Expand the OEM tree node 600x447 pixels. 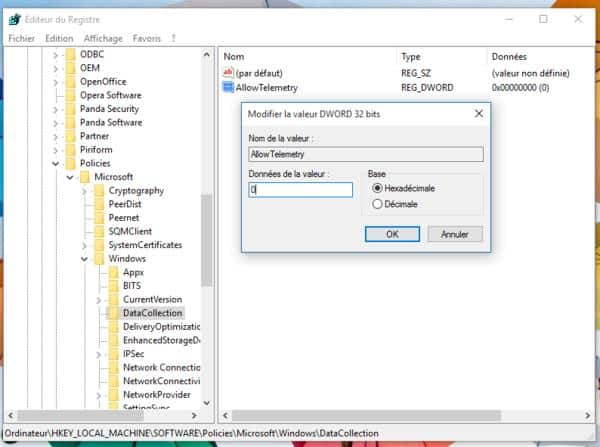(x=55, y=69)
